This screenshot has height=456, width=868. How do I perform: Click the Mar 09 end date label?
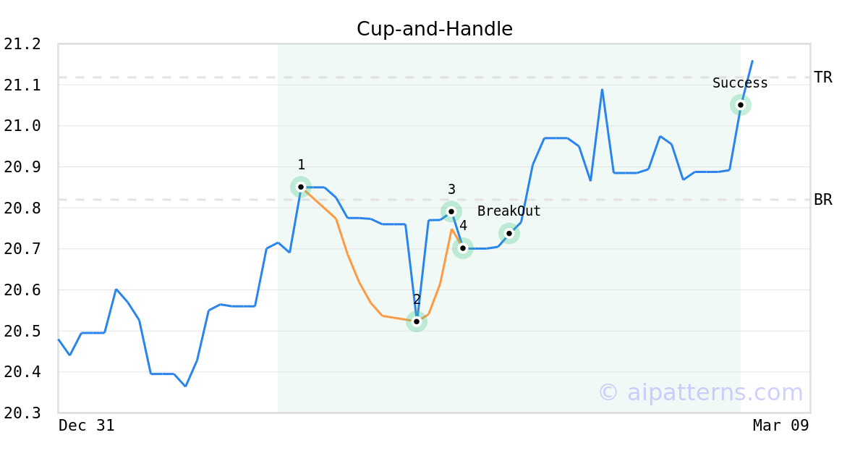point(780,426)
